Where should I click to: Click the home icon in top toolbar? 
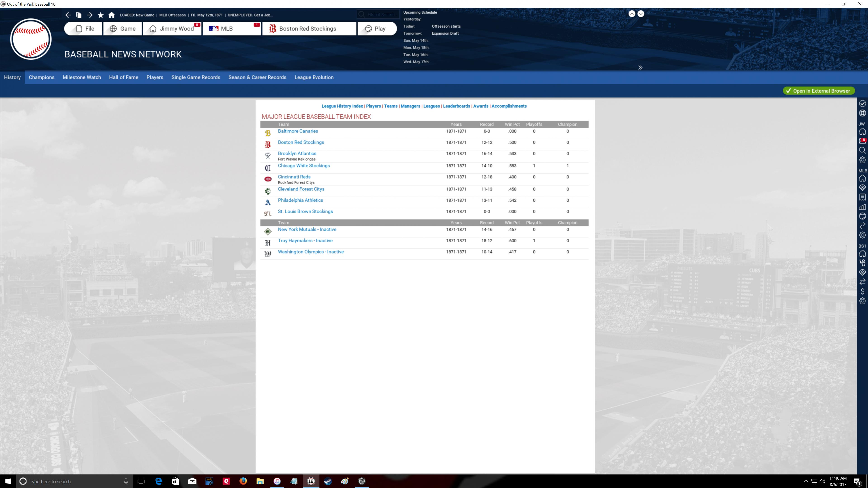111,15
